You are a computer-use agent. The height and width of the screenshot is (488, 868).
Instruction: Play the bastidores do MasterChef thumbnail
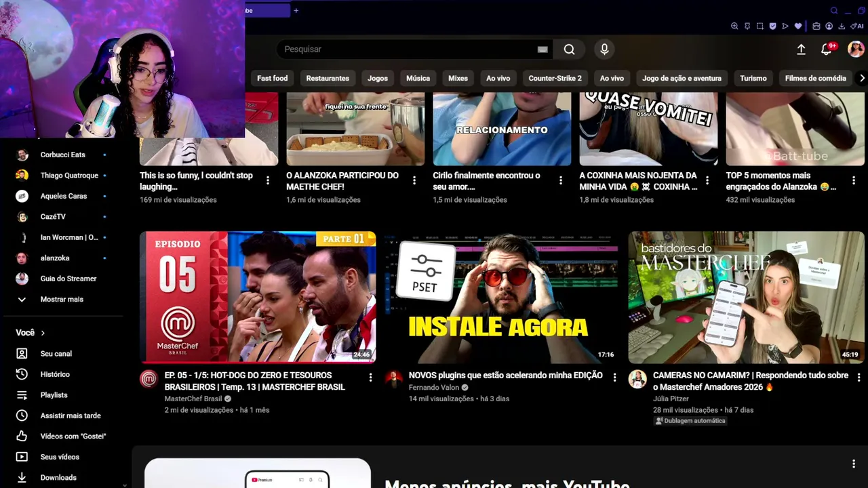746,298
